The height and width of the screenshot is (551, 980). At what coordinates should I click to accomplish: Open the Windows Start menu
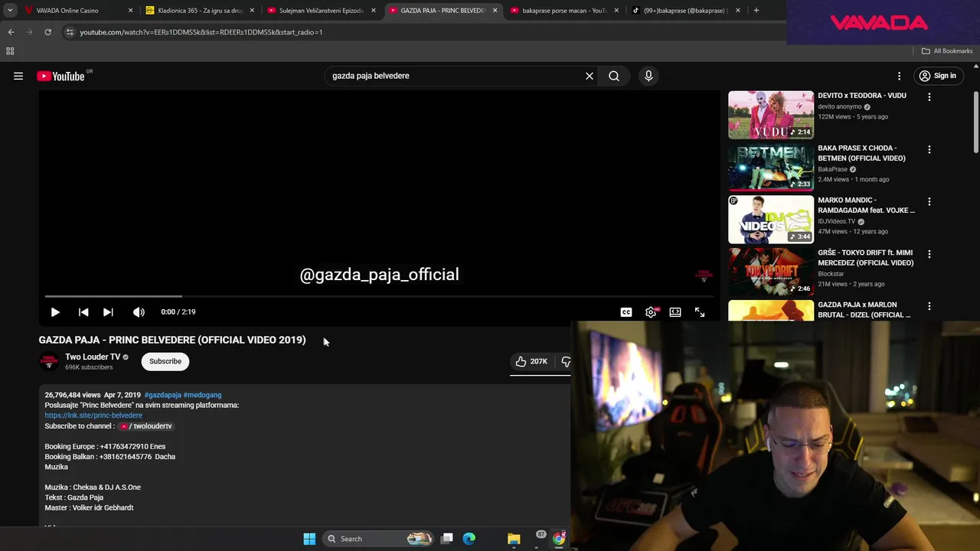[x=309, y=539]
